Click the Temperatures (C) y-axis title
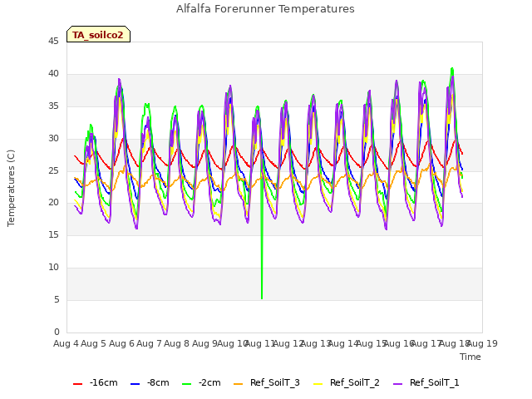The image size is (532, 399). click(x=11, y=188)
